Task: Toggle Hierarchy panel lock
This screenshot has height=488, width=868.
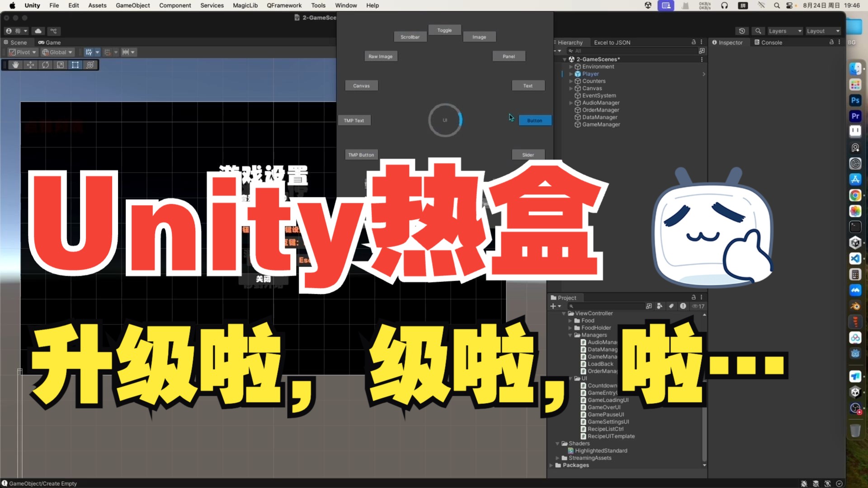Action: [693, 42]
